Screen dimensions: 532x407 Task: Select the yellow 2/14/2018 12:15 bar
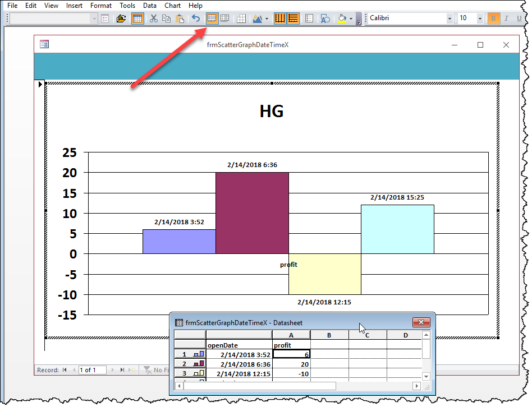point(325,274)
